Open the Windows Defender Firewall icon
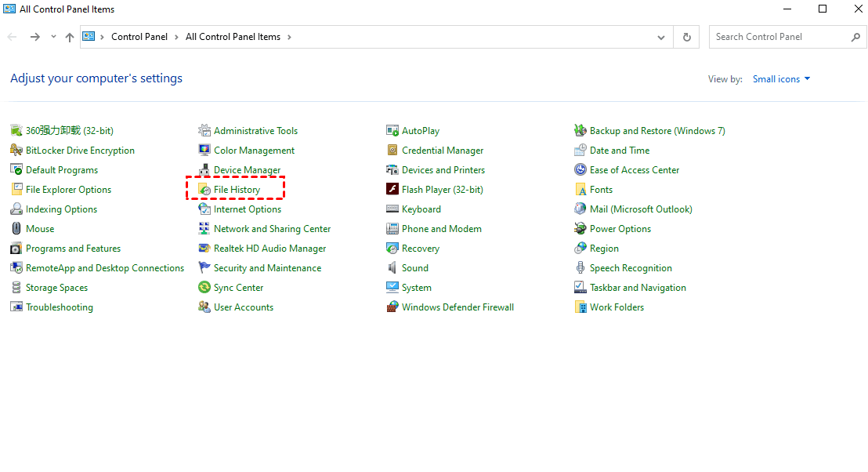This screenshot has height=472, width=868. click(392, 307)
